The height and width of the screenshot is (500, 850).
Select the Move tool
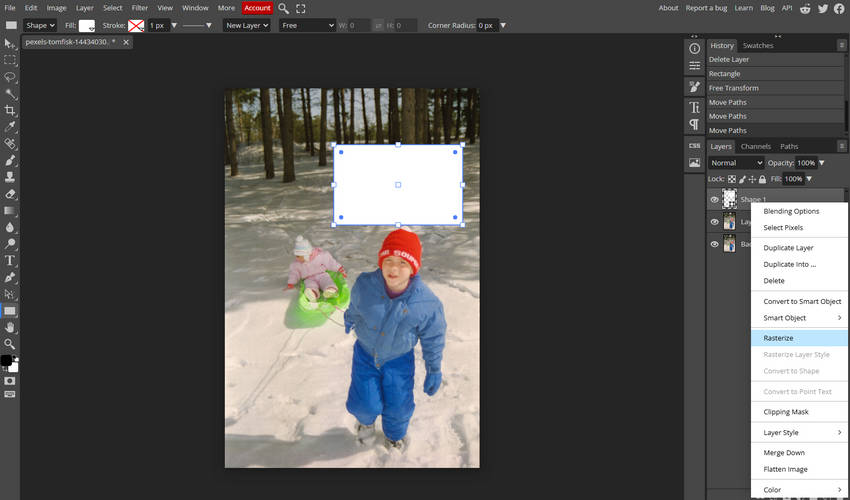tap(10, 43)
